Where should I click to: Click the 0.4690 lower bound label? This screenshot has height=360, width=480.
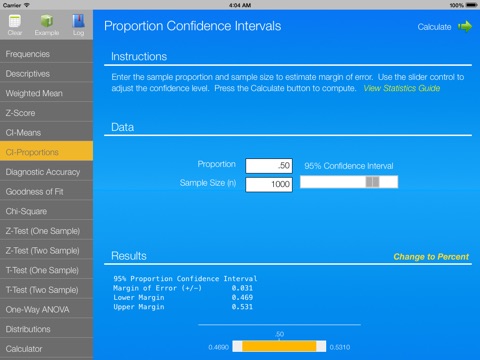[218, 347]
